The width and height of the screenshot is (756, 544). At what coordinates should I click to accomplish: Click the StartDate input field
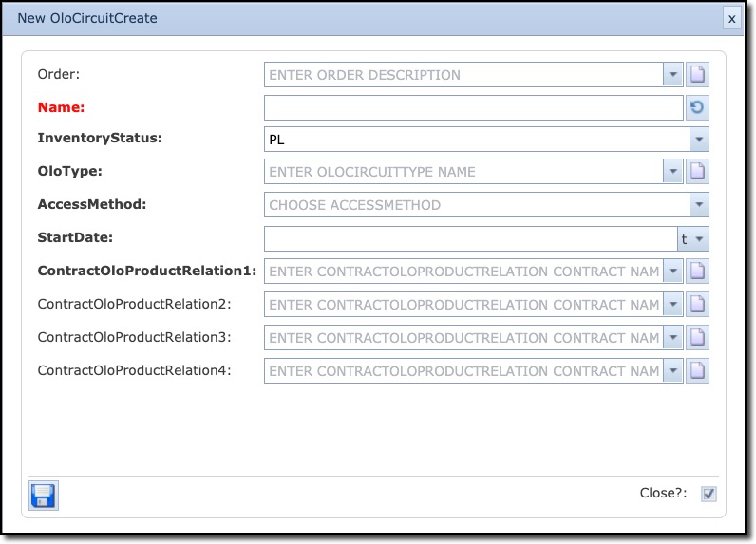469,239
